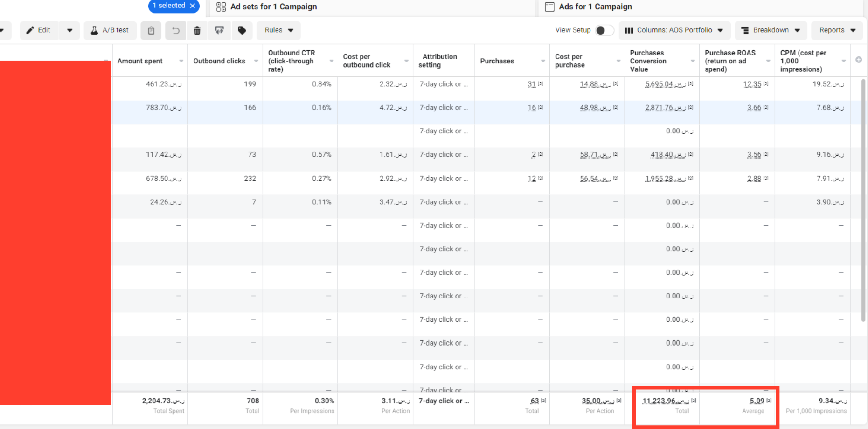868x429 pixels.
Task: Undo the last change with the undo arrow
Action: [175, 30]
